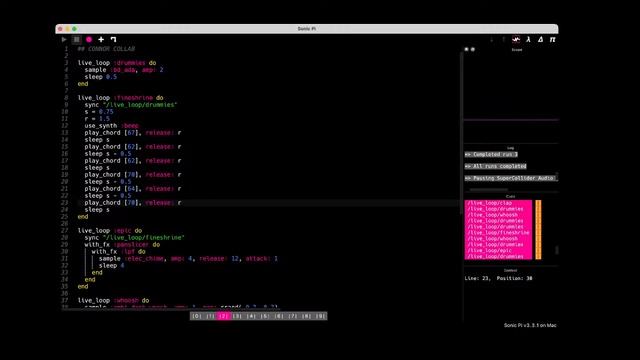Screen dimensions: 640x360
Task: Click 'with_fx :panslicer do' code line
Action: (x=122, y=244)
